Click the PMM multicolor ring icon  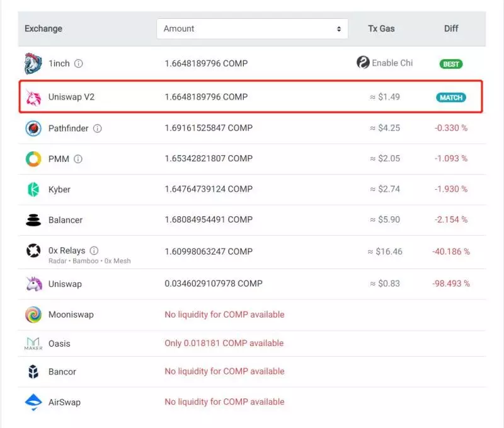pos(32,159)
